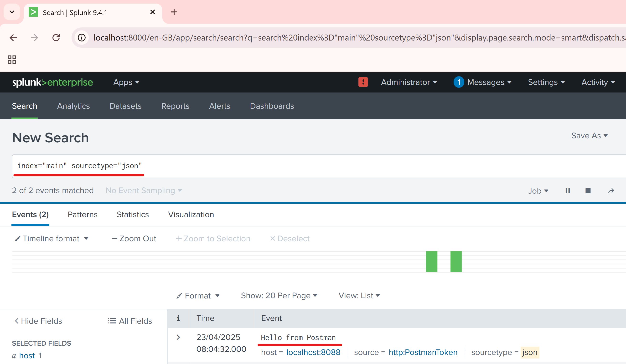Hide the fields sidebar
The height and width of the screenshot is (364, 626).
[38, 321]
